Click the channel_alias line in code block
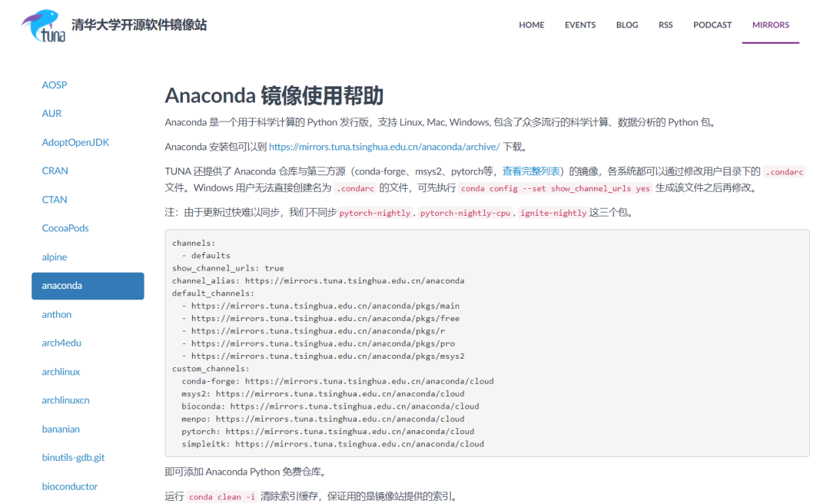Screen dimensions: 830x504 (318, 280)
